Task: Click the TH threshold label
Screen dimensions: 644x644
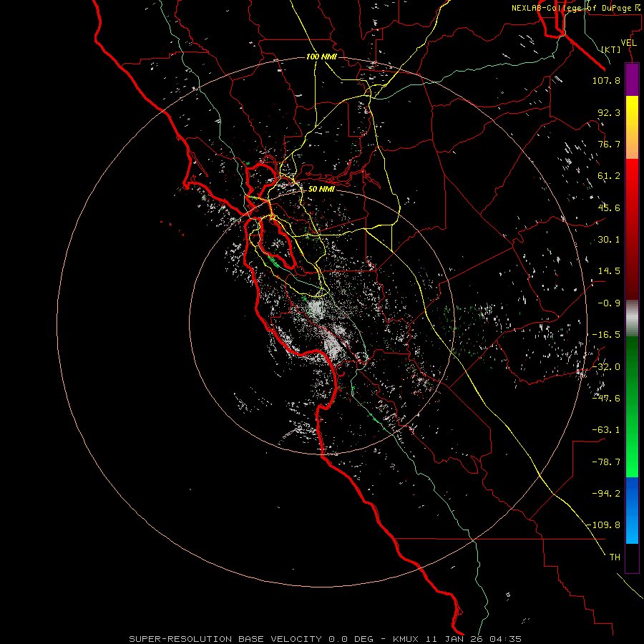Action: (615, 557)
